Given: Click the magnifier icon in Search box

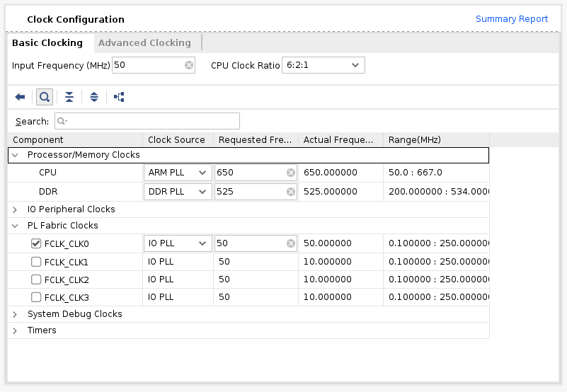Looking at the screenshot, I should (x=62, y=121).
